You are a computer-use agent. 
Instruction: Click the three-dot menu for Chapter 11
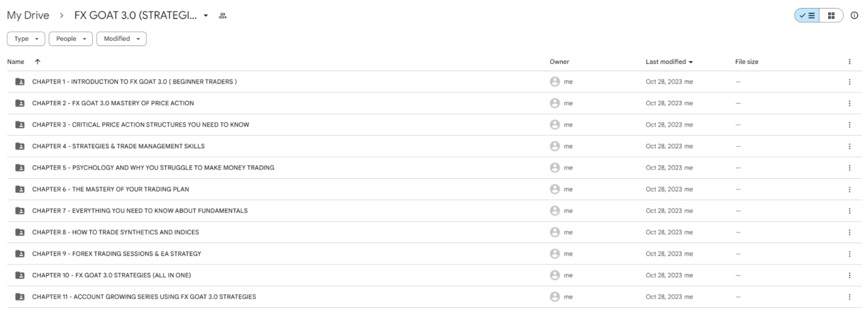(x=849, y=297)
